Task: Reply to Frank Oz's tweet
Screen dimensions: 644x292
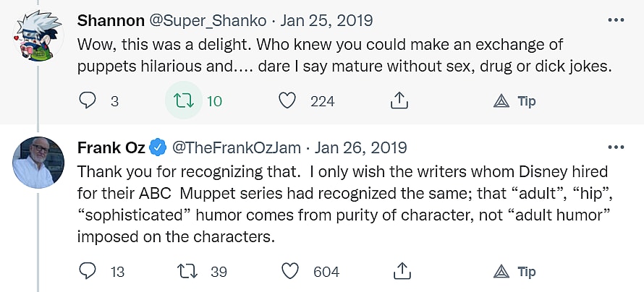Action: [88, 272]
